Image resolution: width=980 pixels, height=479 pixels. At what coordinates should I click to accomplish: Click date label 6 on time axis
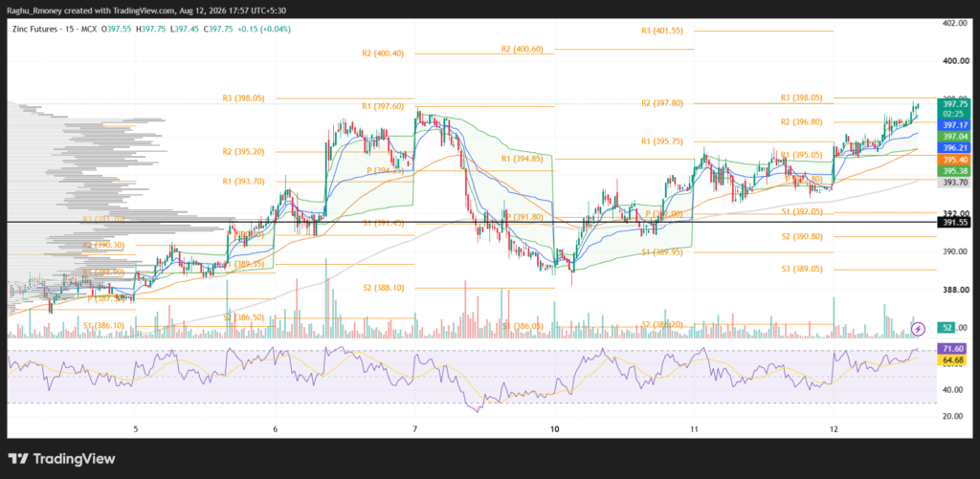[275, 429]
